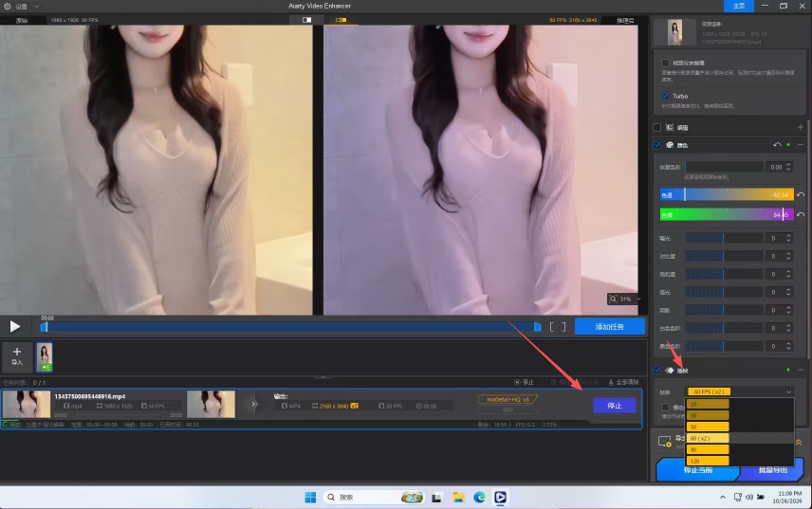
Task: Click the frame interpolation layers icon
Action: (669, 370)
